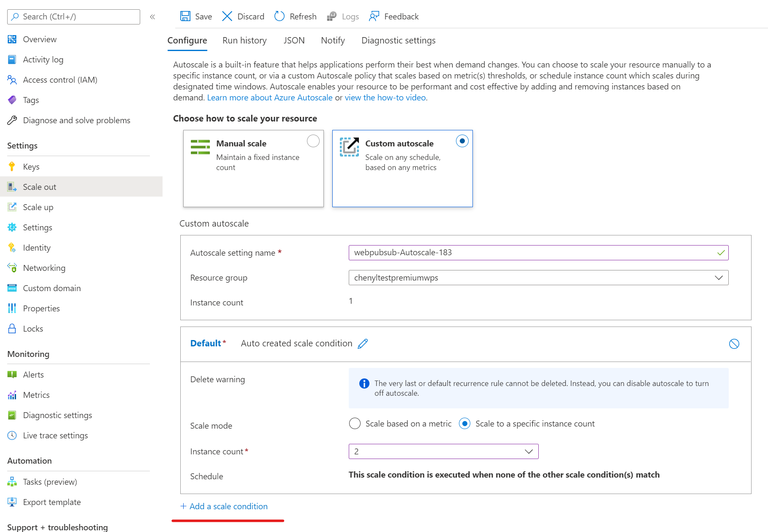
Task: Open the Diagnostic settings tab
Action: tap(398, 41)
